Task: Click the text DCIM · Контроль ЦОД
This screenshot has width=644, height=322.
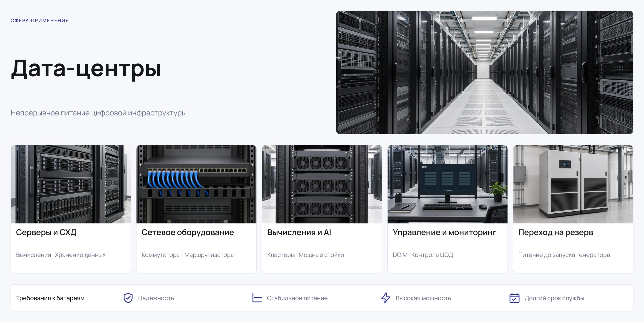Action: coord(423,255)
